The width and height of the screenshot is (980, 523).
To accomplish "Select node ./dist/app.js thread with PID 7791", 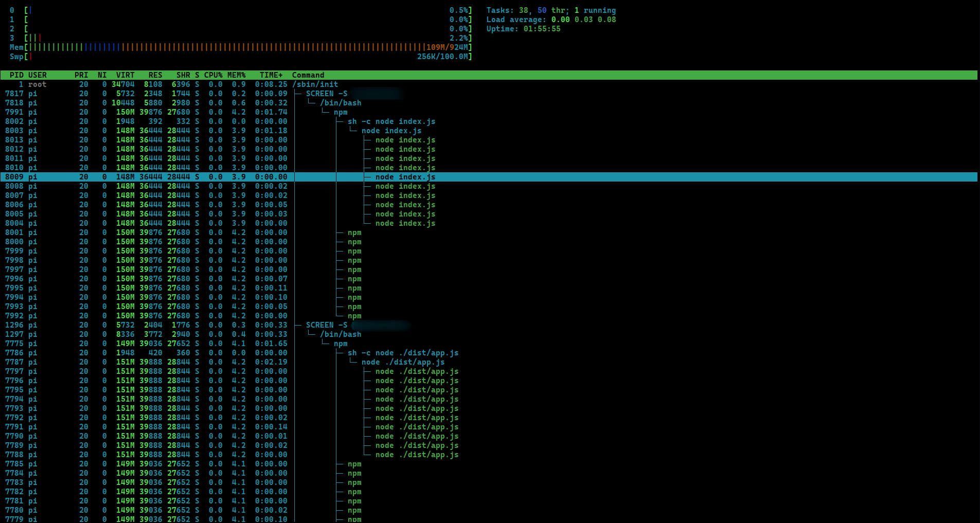I will [x=489, y=427].
